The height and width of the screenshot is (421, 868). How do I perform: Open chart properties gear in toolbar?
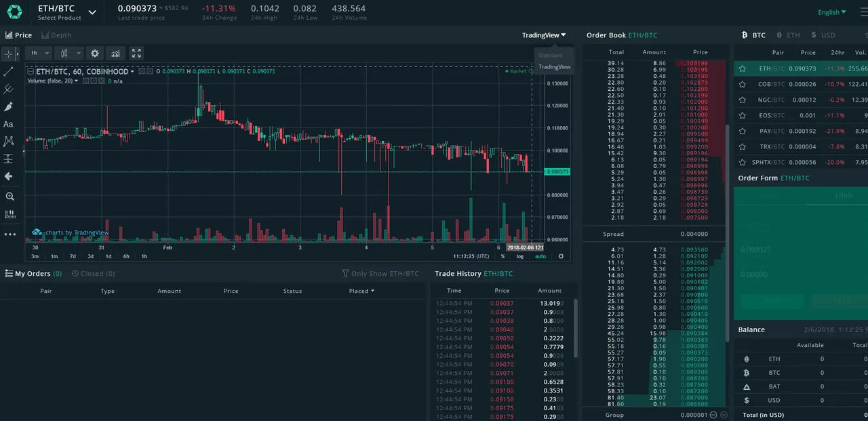pyautogui.click(x=95, y=53)
